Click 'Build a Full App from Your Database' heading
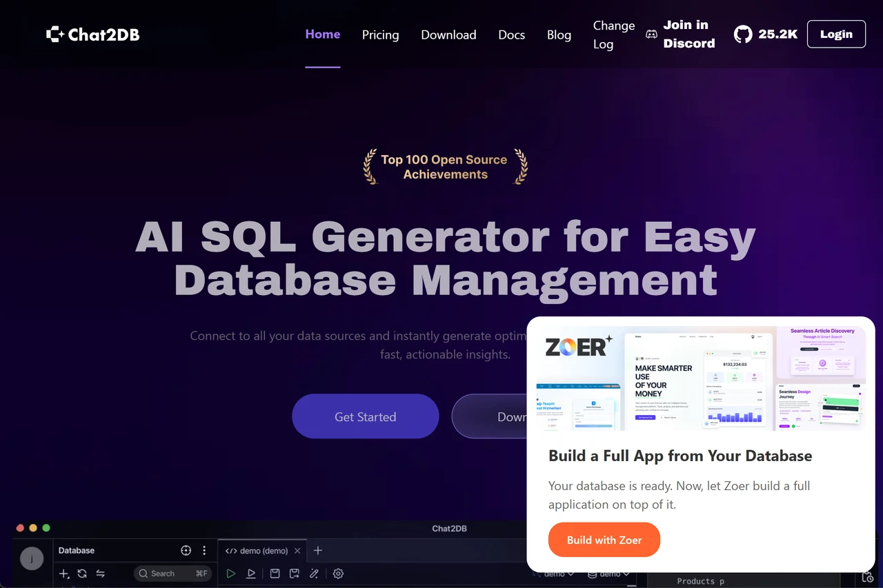This screenshot has width=883, height=588. tap(680, 456)
